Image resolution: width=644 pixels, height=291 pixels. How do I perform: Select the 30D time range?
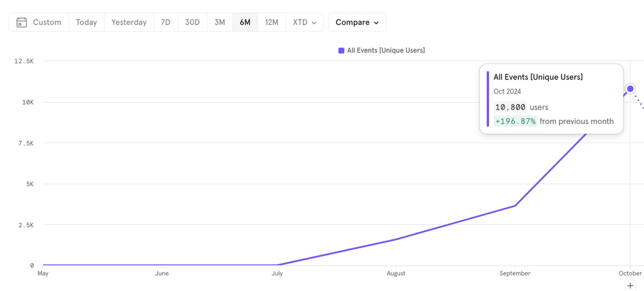(x=192, y=23)
